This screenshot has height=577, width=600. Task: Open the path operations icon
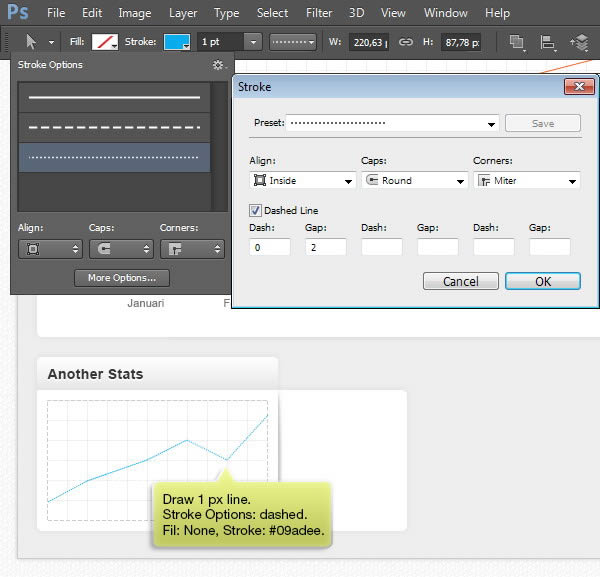coord(516,43)
